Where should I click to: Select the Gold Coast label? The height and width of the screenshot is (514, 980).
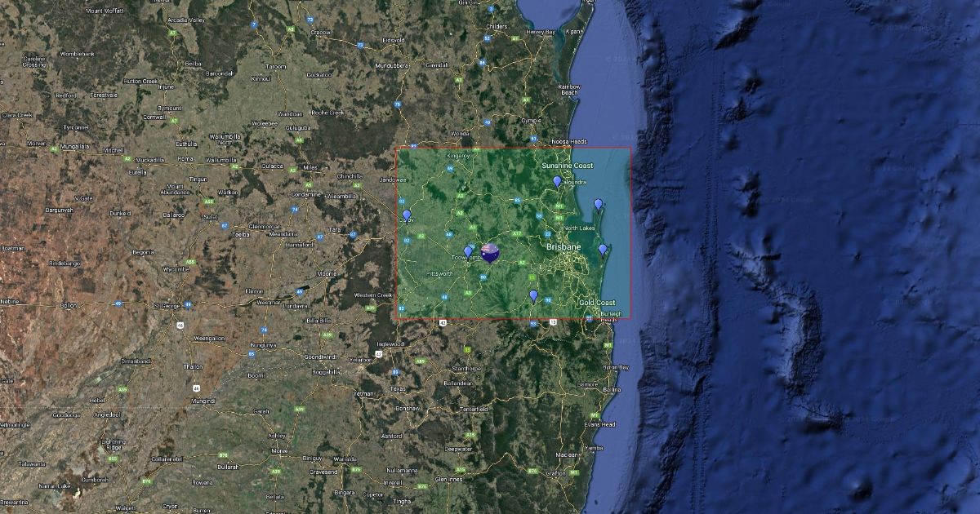pos(597,303)
